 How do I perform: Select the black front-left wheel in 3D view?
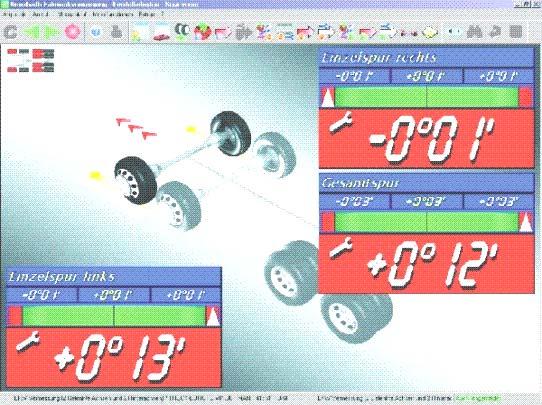pos(136,180)
